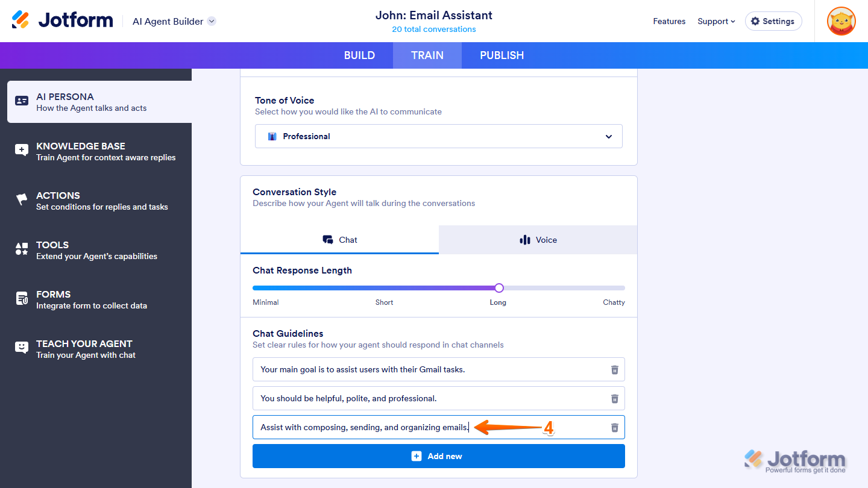
Task: Click the Add new guideline button
Action: tap(439, 456)
